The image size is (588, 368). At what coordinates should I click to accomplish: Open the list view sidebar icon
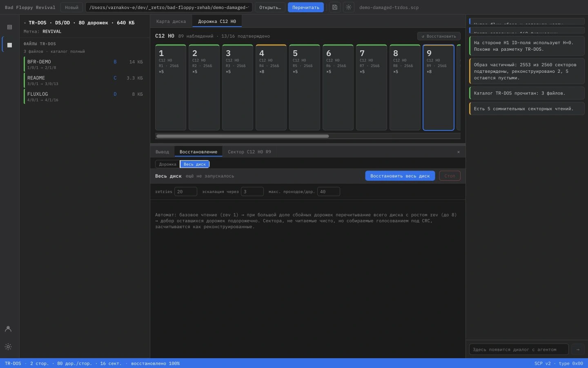click(x=9, y=27)
